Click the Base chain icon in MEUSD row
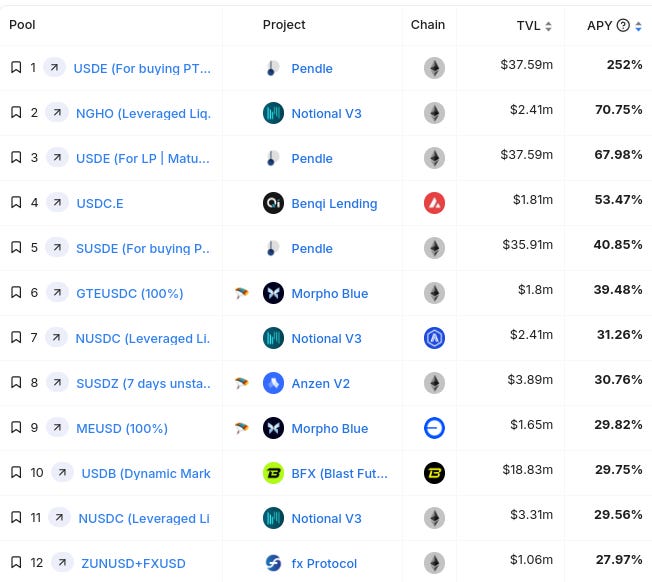Image resolution: width=652 pixels, height=582 pixels. point(434,428)
